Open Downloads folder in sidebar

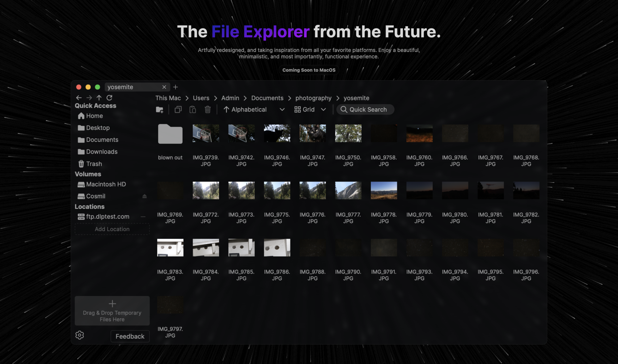click(98, 152)
